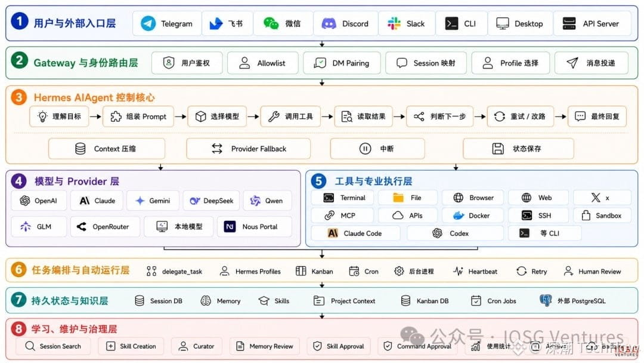Select the Session 映射 box

coord(426,63)
